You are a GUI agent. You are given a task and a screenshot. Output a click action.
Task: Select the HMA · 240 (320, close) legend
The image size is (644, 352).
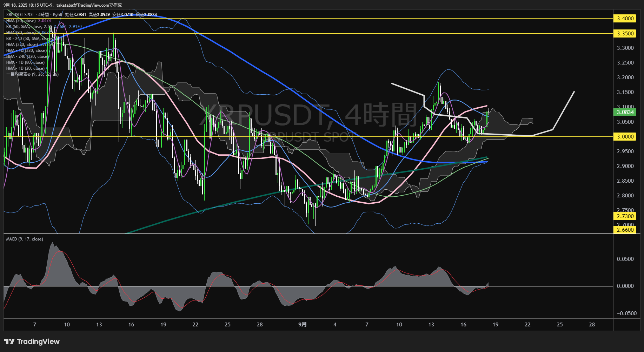point(27,56)
